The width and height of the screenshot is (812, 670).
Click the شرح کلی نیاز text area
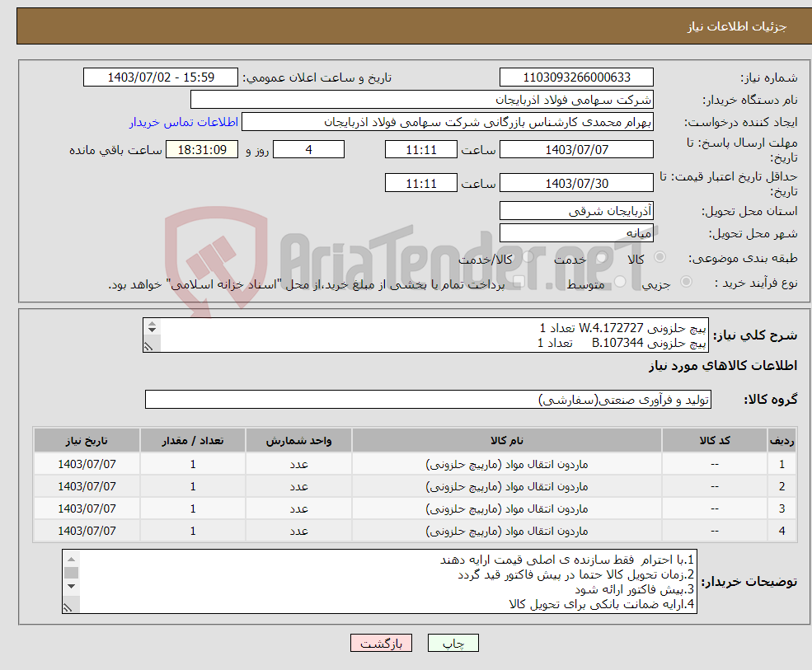tap(425, 335)
